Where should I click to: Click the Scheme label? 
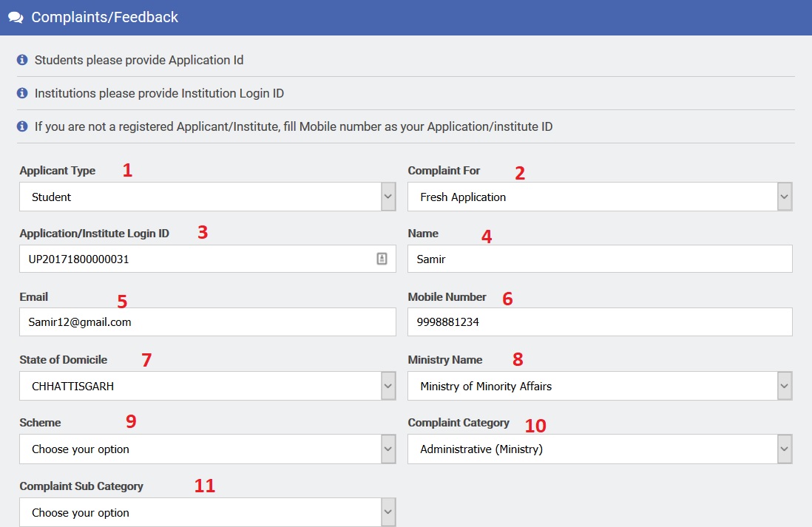point(40,423)
